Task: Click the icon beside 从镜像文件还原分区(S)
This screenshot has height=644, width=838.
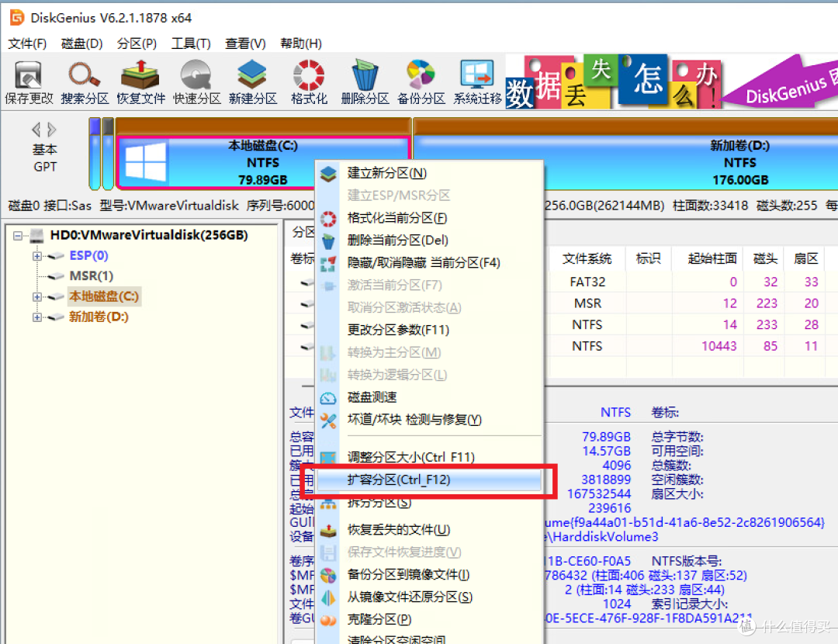Action: pyautogui.click(x=328, y=597)
